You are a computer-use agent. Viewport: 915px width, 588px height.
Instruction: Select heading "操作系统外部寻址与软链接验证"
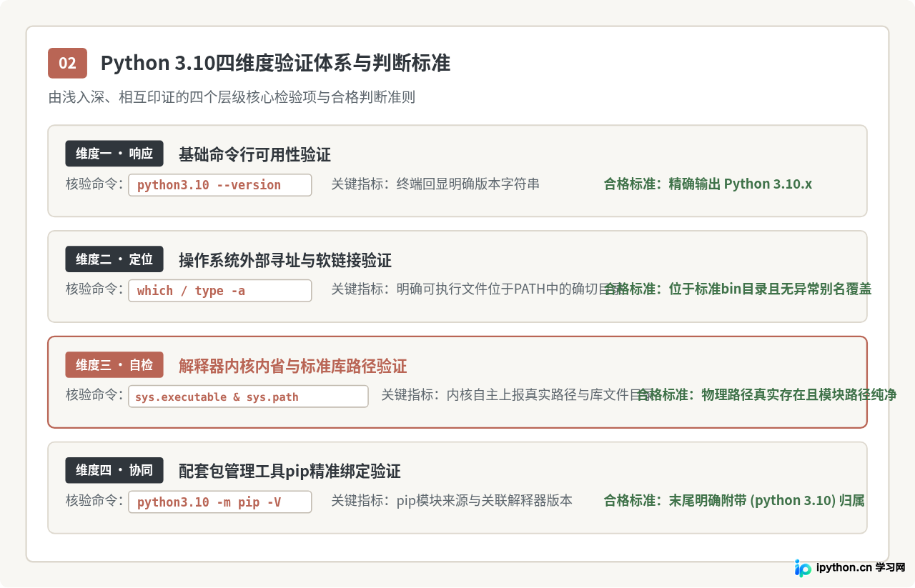tap(285, 260)
